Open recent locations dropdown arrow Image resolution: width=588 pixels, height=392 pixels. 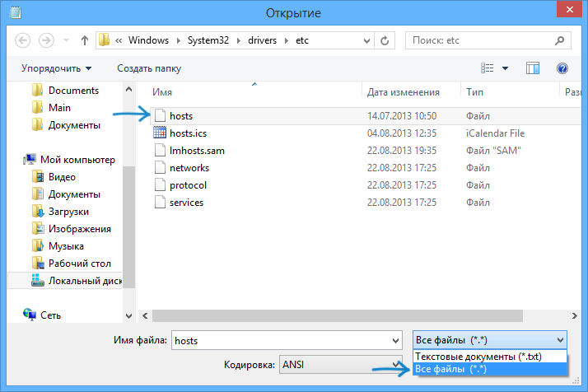(x=66, y=40)
